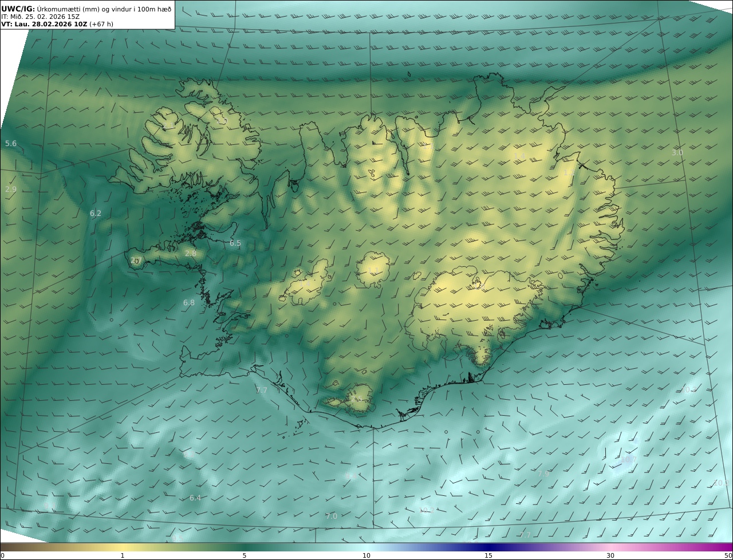The height and width of the screenshot is (560, 733).
Task: Click the 6.8 value label
Action: [189, 302]
